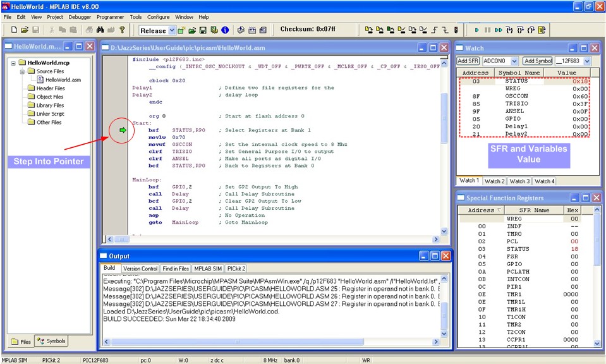Open the Release build configuration dropdown
The height and width of the screenshot is (364, 606).
click(172, 30)
